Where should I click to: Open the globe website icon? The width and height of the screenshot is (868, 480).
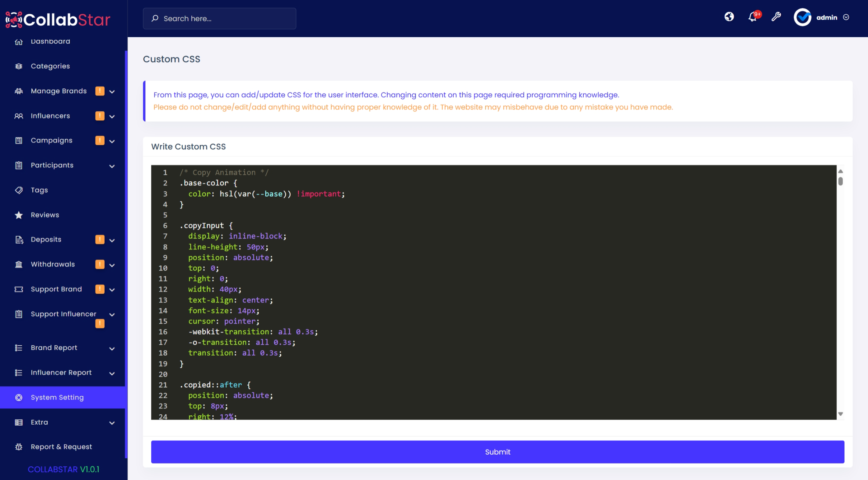click(729, 17)
